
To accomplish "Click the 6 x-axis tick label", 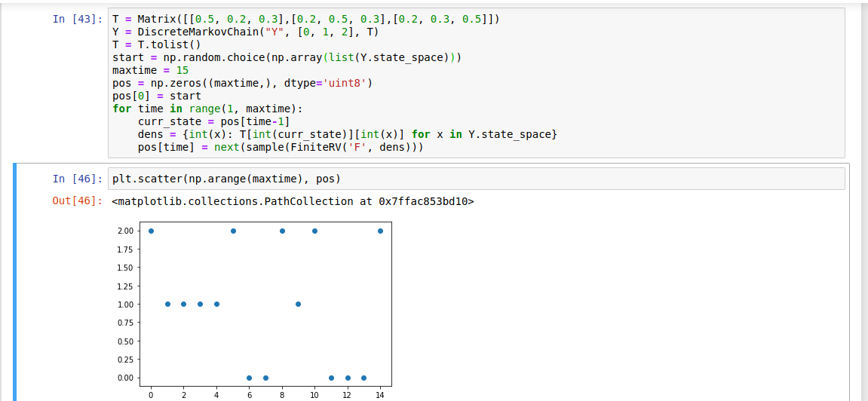I will [x=249, y=396].
